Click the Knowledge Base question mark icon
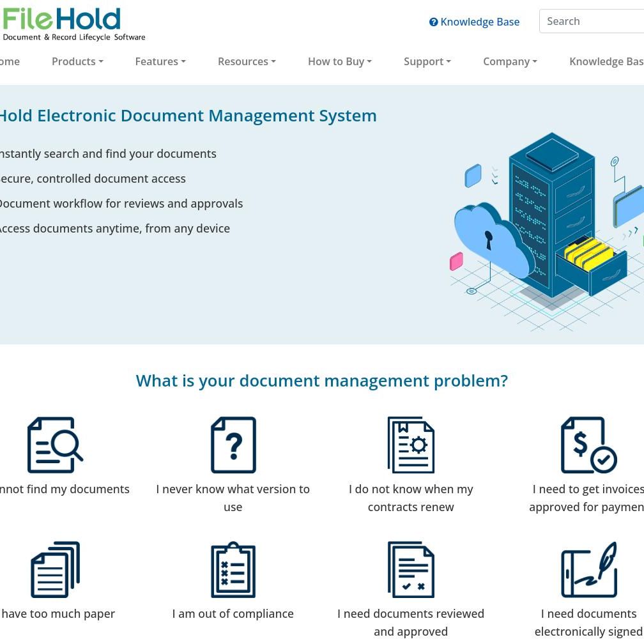This screenshot has height=644, width=644. pos(433,22)
